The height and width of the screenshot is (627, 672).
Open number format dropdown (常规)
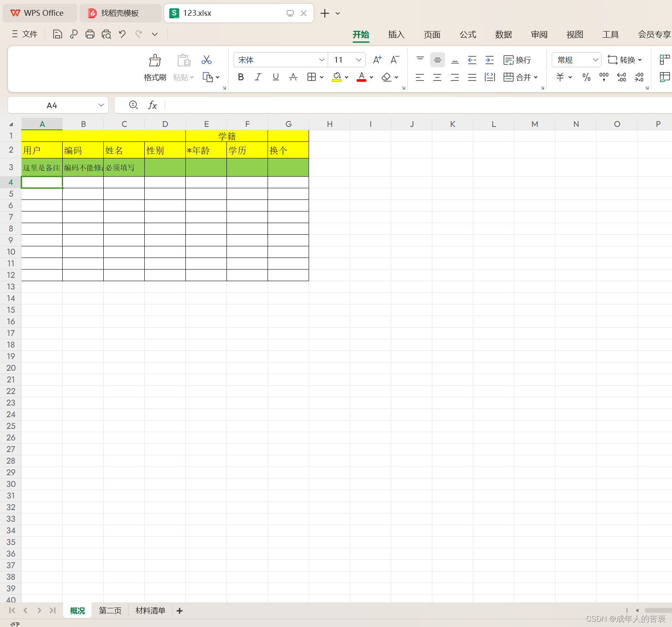(595, 60)
